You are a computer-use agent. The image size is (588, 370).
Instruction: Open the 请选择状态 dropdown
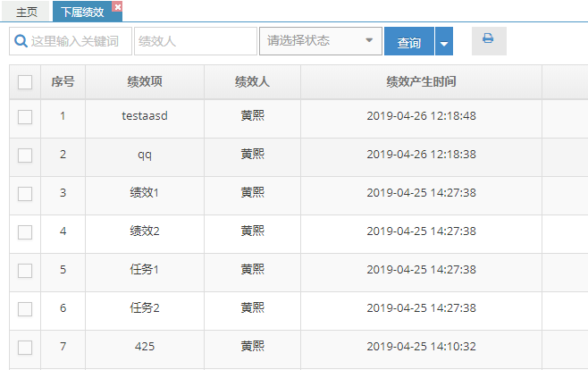[321, 41]
